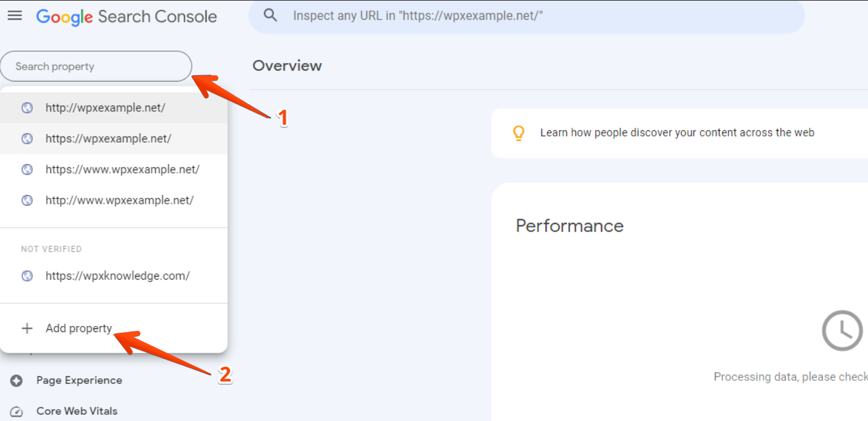Open Core Web Vitals report

pyautogui.click(x=76, y=411)
